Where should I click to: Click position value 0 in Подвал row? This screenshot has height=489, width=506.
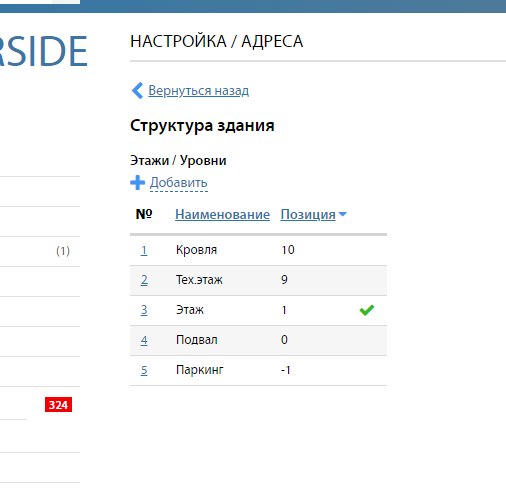[x=284, y=340]
